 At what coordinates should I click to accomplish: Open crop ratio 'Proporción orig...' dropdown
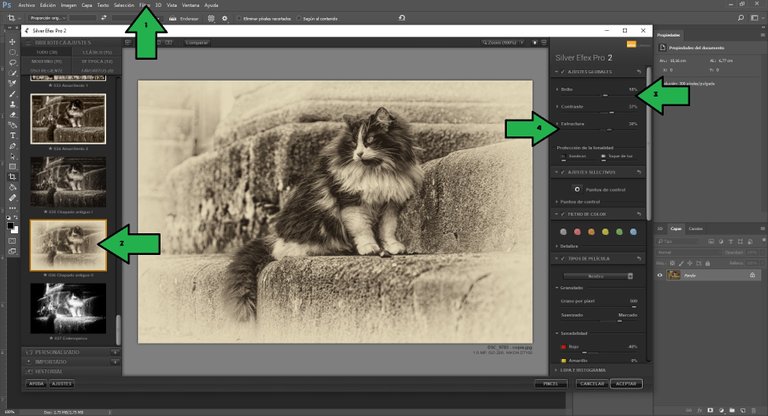click(x=47, y=18)
